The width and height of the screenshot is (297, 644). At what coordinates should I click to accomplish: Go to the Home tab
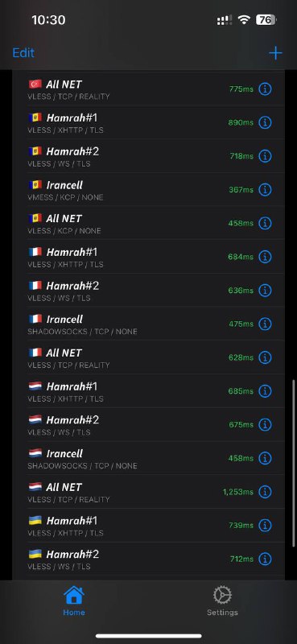74,601
